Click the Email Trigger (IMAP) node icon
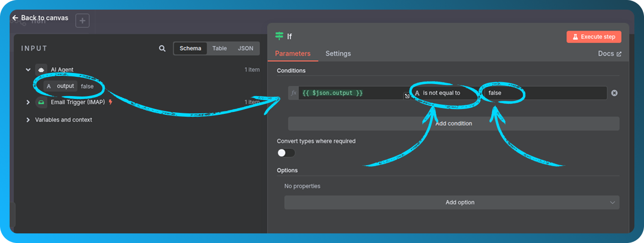 click(x=41, y=102)
